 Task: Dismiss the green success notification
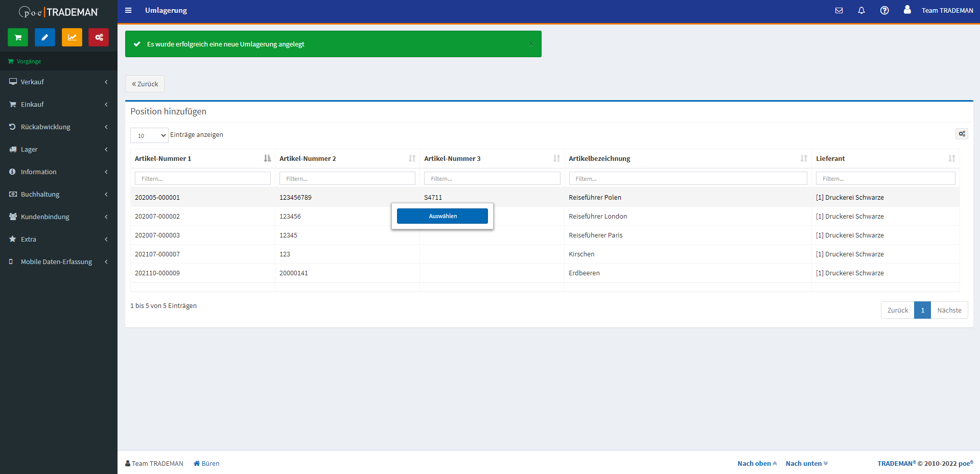pos(531,44)
